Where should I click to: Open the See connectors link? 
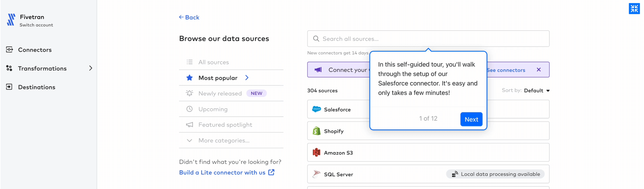[506, 70]
